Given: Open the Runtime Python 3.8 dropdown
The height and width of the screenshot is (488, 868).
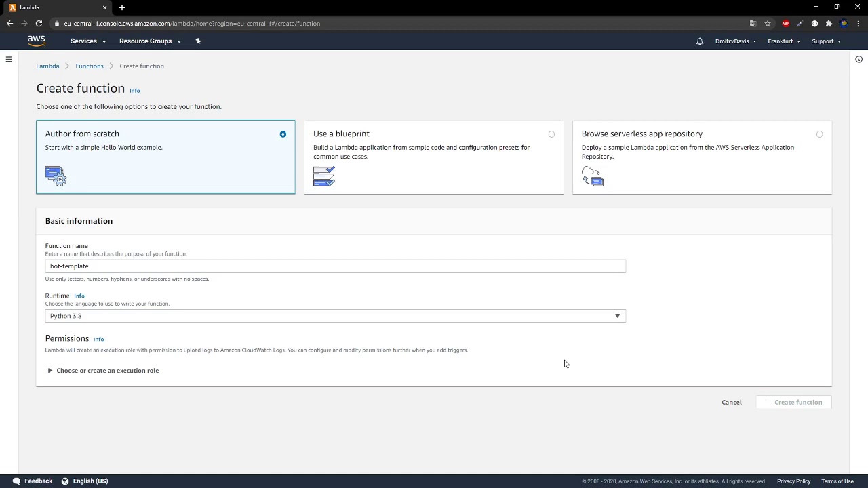Looking at the screenshot, I should tap(335, 316).
